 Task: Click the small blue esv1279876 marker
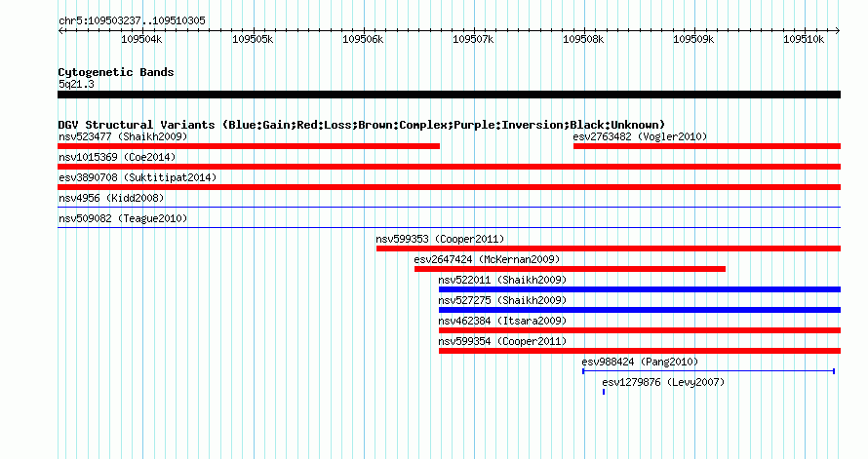[604, 392]
